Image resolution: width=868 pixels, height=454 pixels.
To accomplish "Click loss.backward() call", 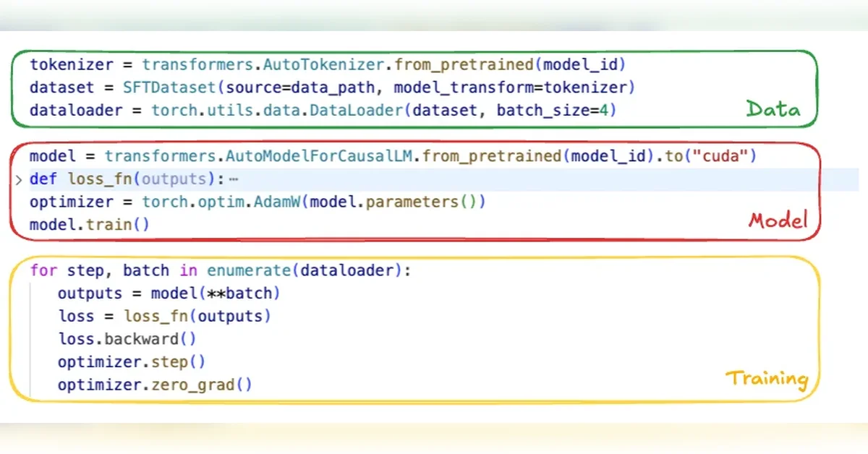I will click(127, 339).
